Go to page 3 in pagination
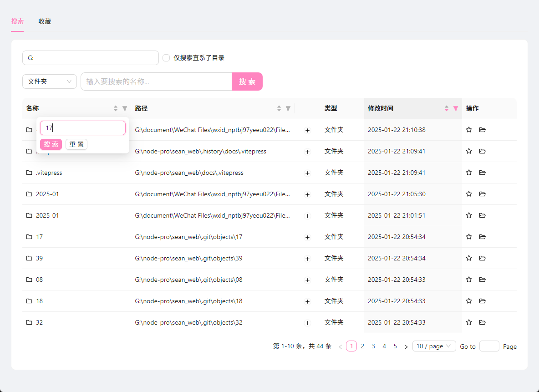Viewport: 539px width, 392px height. (373, 346)
